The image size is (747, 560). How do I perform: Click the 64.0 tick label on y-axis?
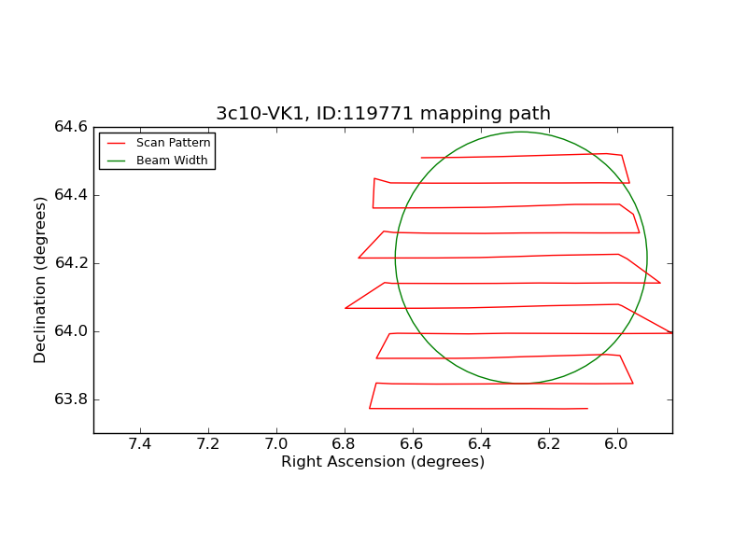pos(71,331)
